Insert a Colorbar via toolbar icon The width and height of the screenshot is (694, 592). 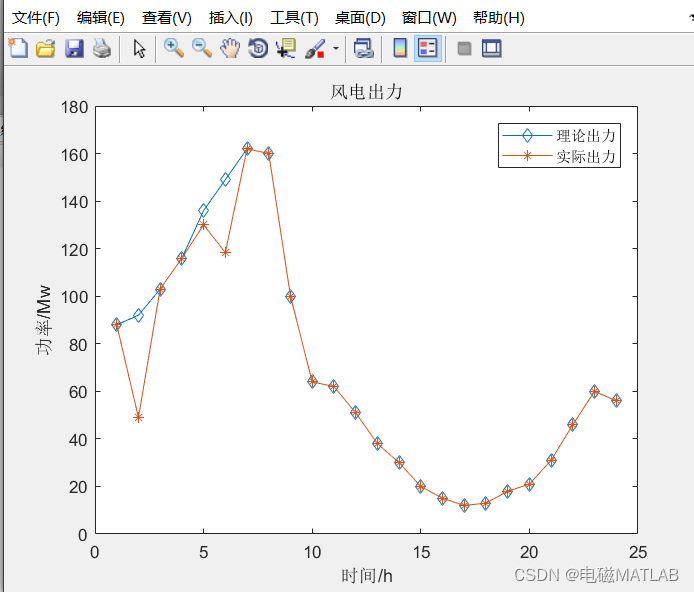click(400, 48)
